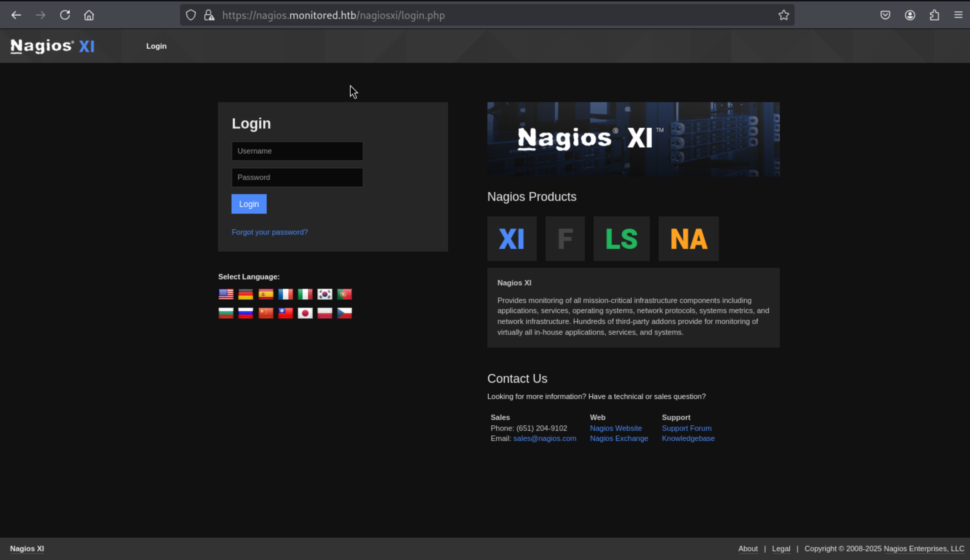Select Portuguese language flag
970x560 pixels.
344,294
